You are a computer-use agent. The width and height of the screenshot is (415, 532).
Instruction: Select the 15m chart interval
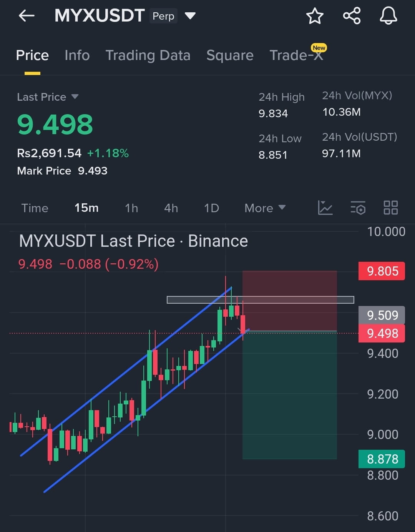click(86, 208)
